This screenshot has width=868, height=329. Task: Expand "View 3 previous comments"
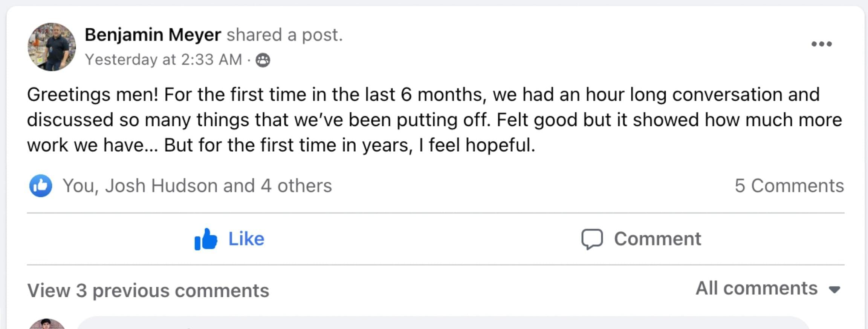point(148,291)
